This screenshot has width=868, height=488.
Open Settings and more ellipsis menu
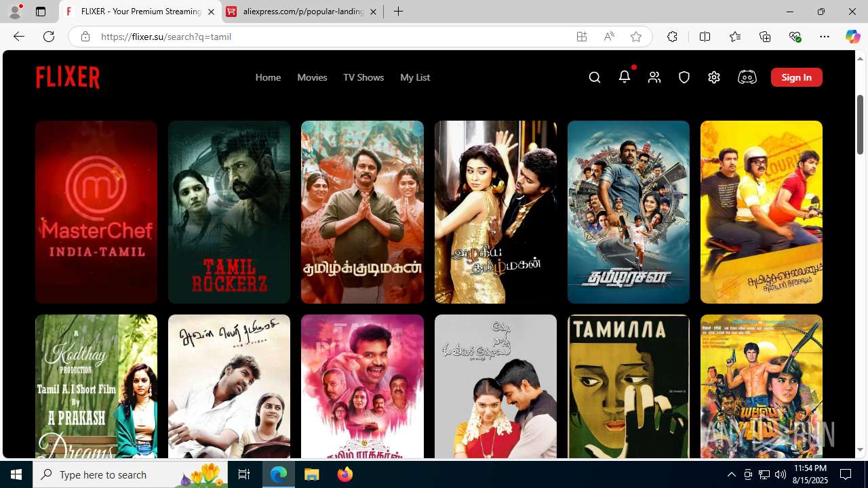[x=825, y=37]
